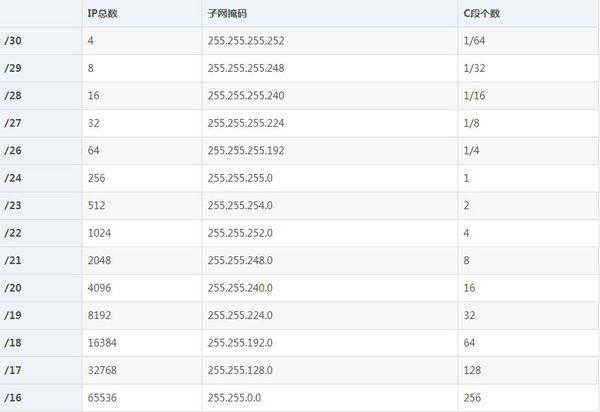Click C-segment count 1/64 cell
The width and height of the screenshot is (600, 412).
pyautogui.click(x=474, y=41)
